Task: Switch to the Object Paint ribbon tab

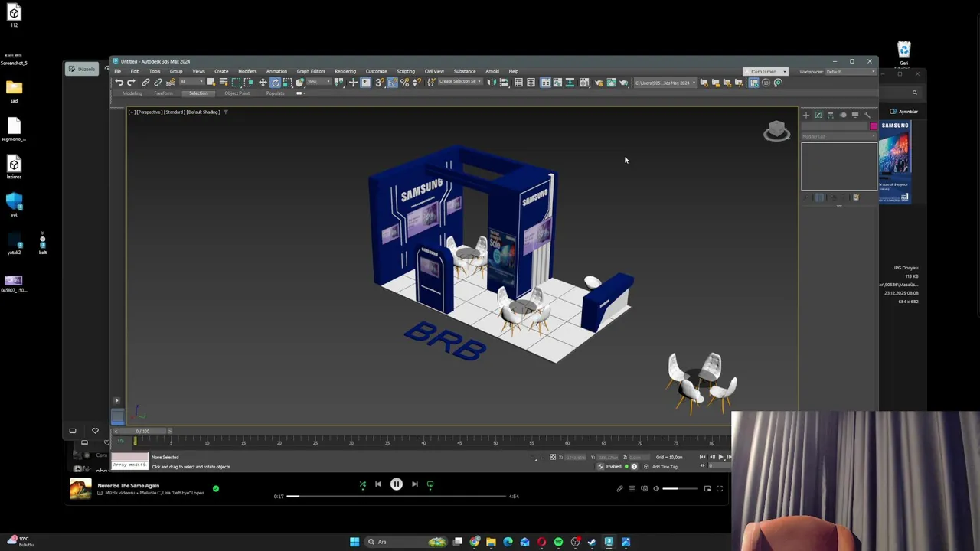Action: click(x=237, y=93)
